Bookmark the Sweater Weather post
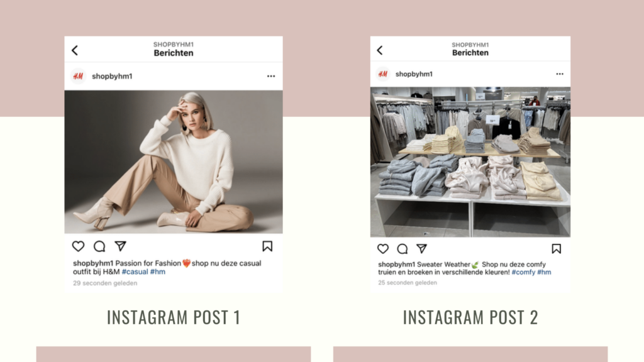Viewport: 644px width, 362px height. click(x=556, y=249)
